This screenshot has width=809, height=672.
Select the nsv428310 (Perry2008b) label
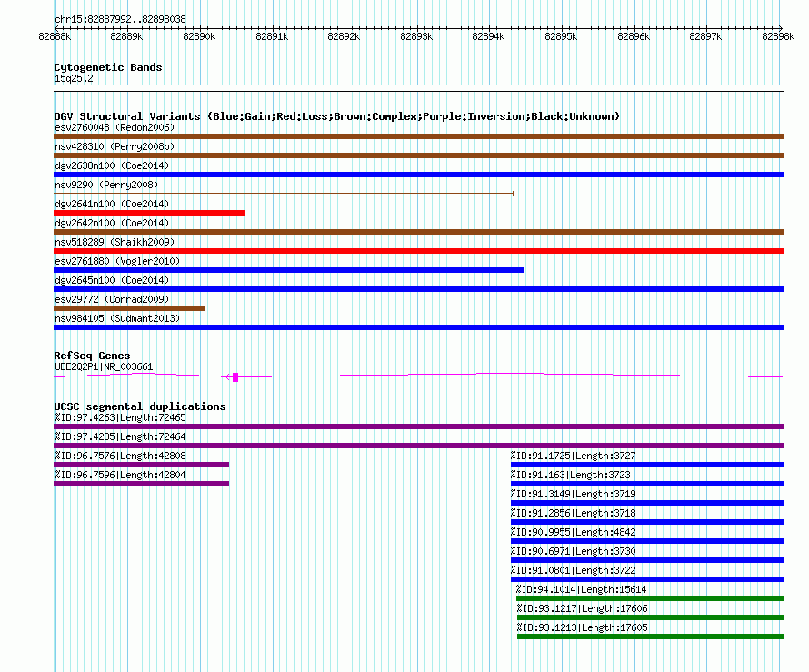pos(115,146)
